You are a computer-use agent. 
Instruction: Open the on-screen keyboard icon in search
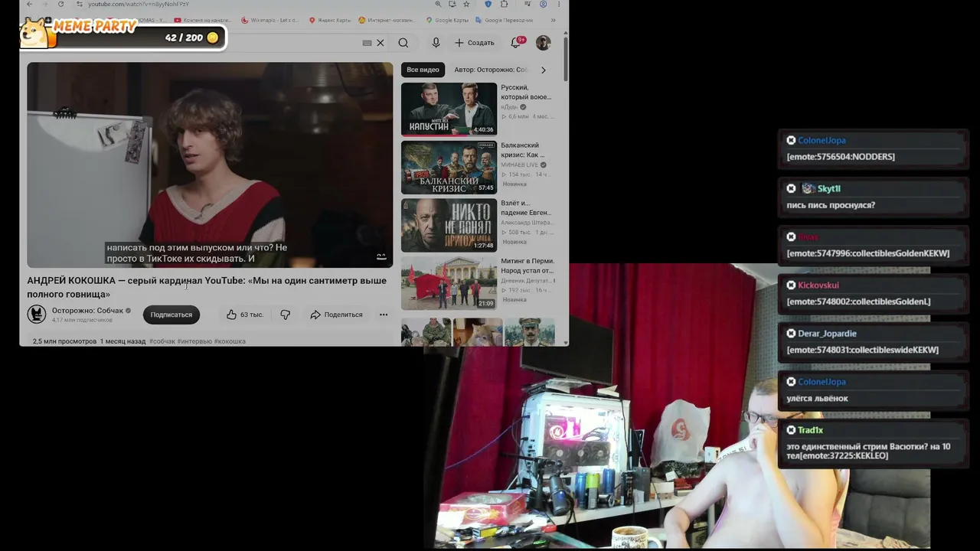point(367,43)
